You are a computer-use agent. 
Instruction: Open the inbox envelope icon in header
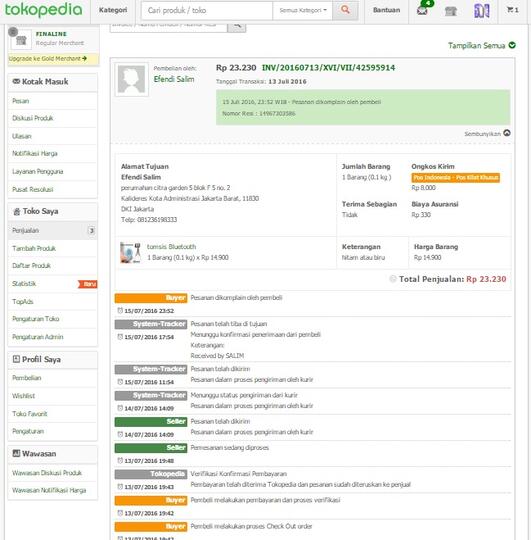click(422, 10)
